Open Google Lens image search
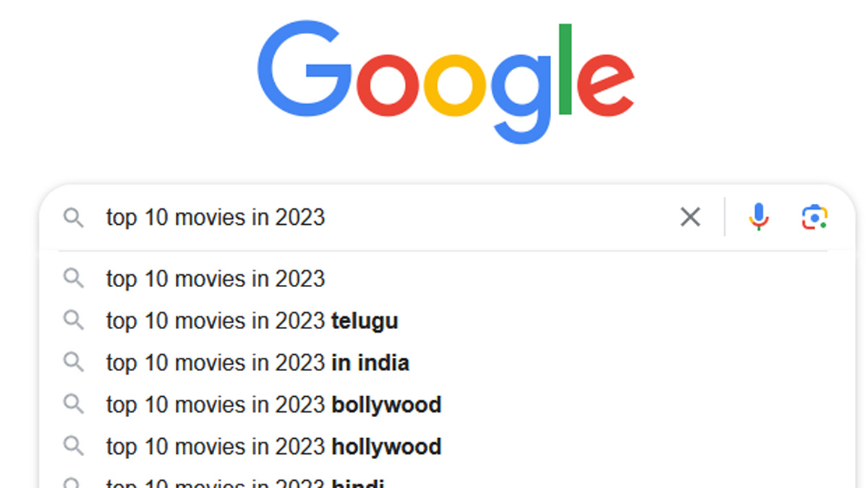868x488 pixels. coord(814,217)
